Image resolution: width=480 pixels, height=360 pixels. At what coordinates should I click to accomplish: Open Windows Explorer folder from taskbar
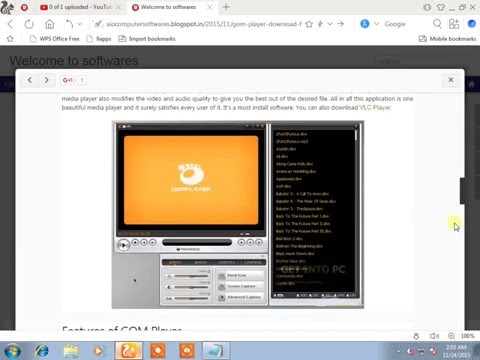click(71, 351)
